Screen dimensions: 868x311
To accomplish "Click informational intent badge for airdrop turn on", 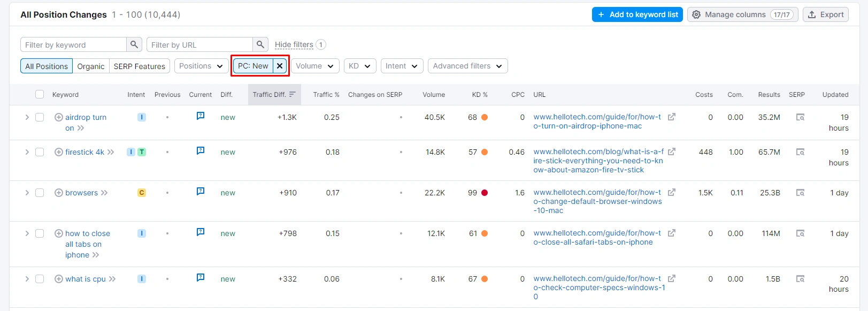I will point(142,117).
